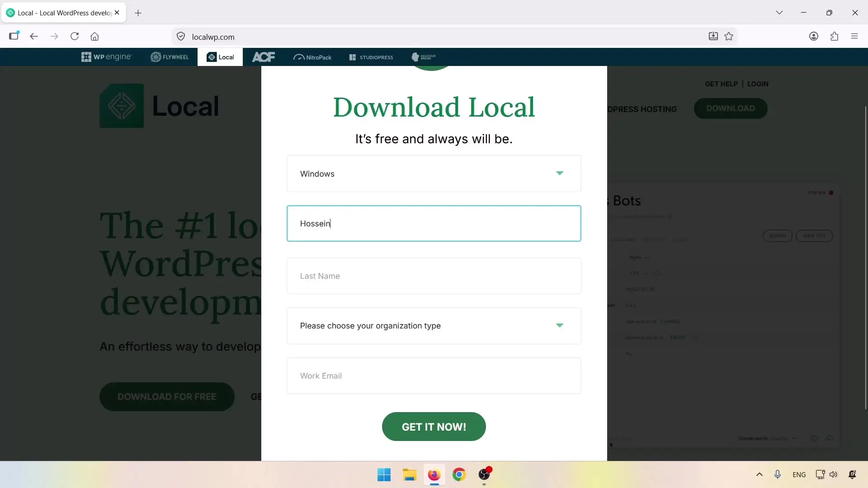Open the Flywheel brand link

click(x=170, y=57)
